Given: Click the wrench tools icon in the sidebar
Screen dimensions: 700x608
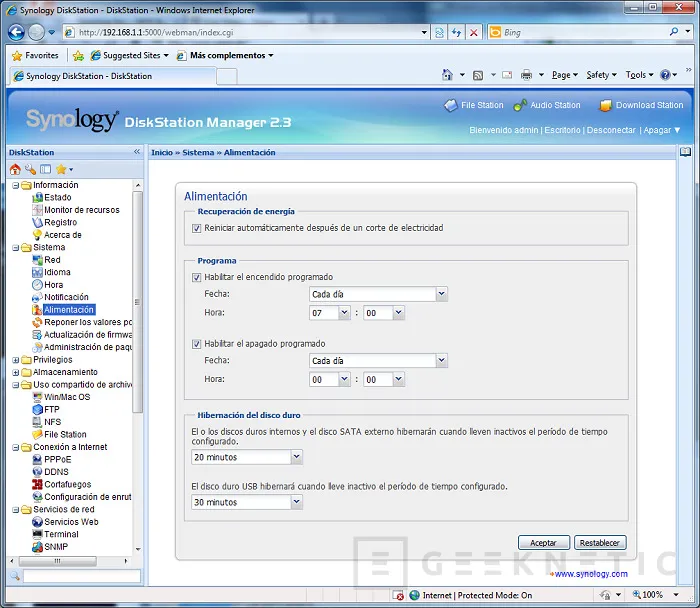Looking at the screenshot, I should (30, 169).
